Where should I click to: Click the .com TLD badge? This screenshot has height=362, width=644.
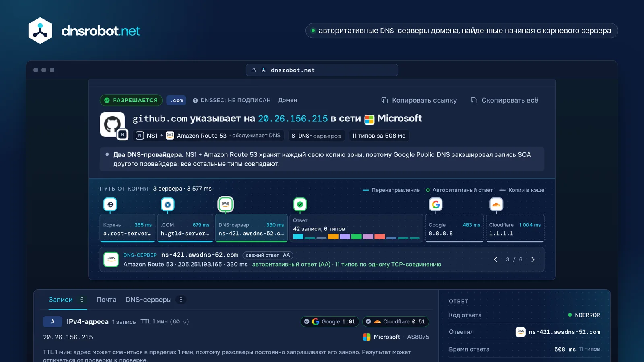(176, 100)
